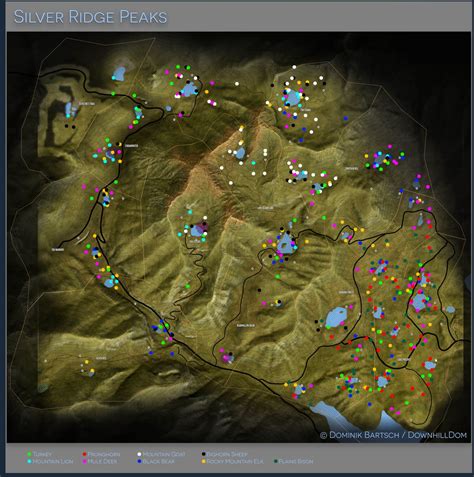Click the red Pronghorn legend dot

coord(84,454)
